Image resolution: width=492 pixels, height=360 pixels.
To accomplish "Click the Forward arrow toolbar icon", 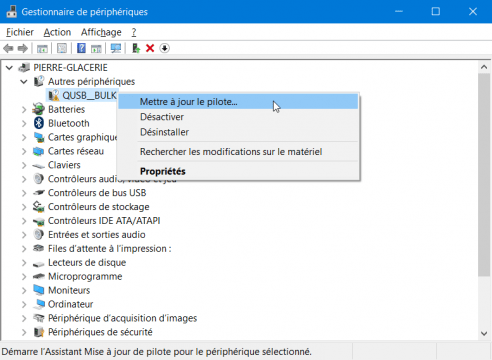I will point(23,49).
